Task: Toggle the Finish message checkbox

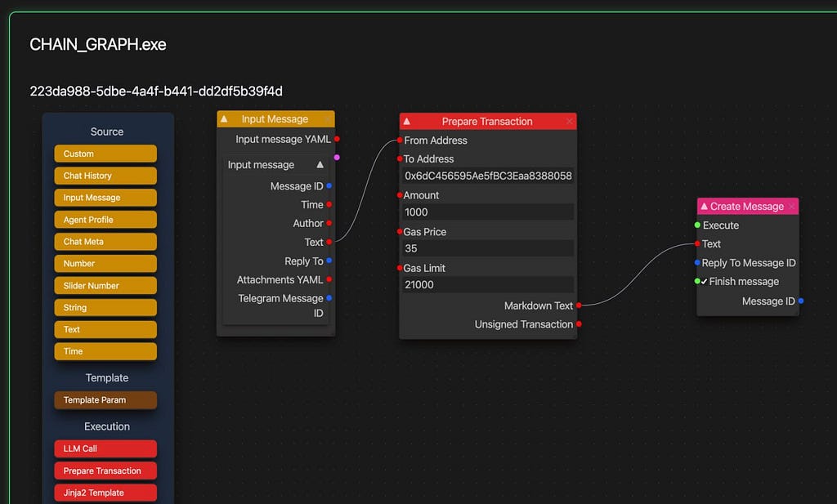Action: point(704,282)
